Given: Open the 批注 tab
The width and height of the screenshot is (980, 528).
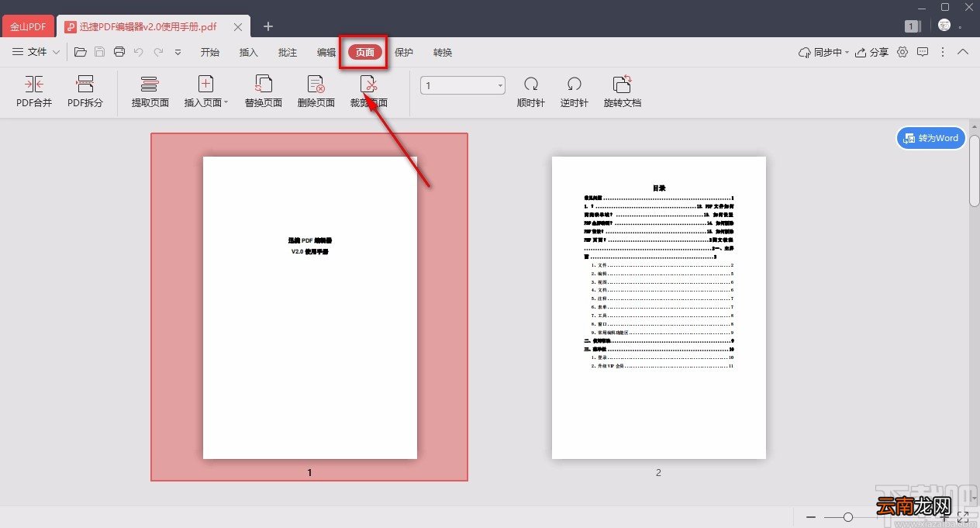Looking at the screenshot, I should pyautogui.click(x=288, y=52).
